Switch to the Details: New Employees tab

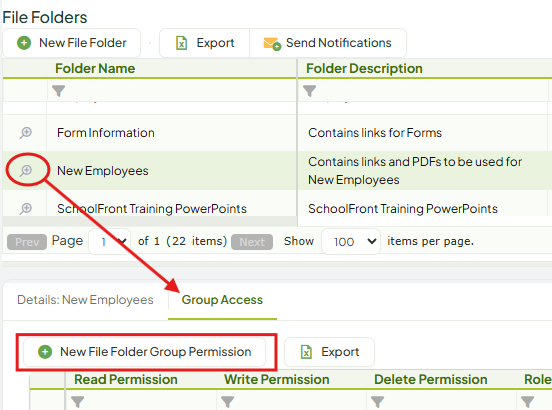pos(85,300)
